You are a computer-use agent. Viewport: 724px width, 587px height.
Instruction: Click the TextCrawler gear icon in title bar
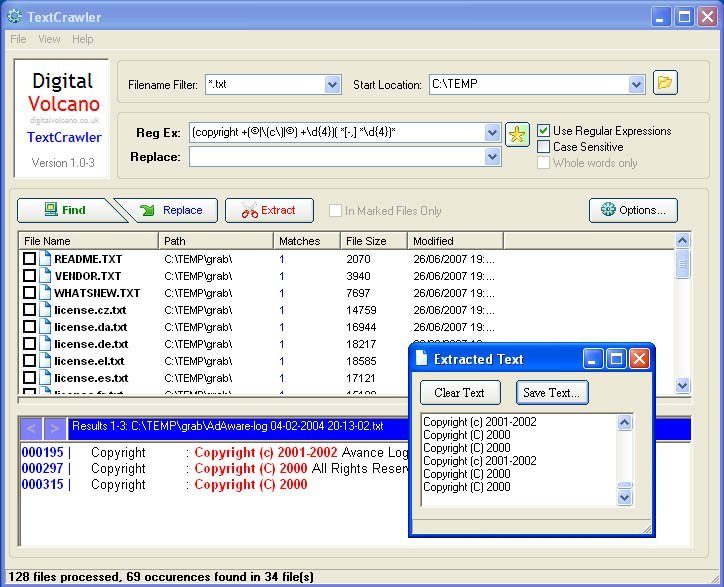pyautogui.click(x=14, y=16)
